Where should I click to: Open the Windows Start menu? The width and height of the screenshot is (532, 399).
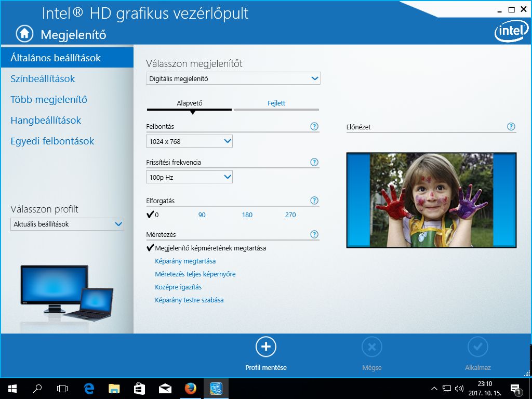click(x=12, y=389)
